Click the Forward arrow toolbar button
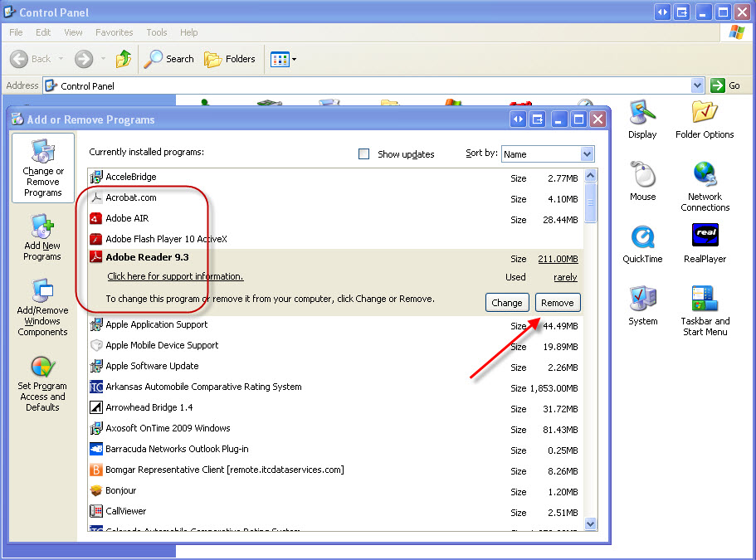 tap(84, 59)
